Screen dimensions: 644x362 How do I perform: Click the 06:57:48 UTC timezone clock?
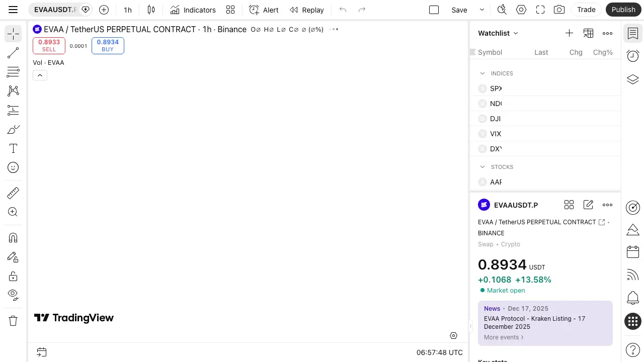click(x=440, y=352)
